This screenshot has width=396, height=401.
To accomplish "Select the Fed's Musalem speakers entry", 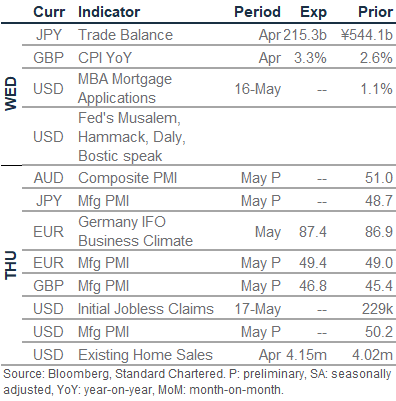I will coord(132,137).
